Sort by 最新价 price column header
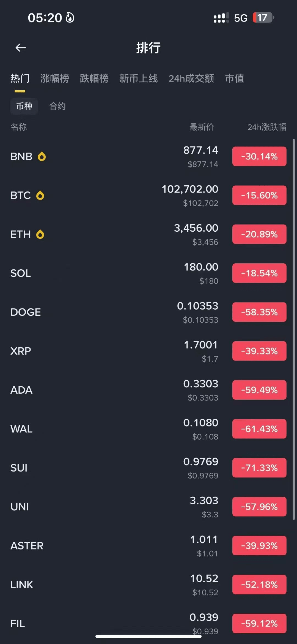Viewport: 297px width, 644px height. [x=202, y=127]
